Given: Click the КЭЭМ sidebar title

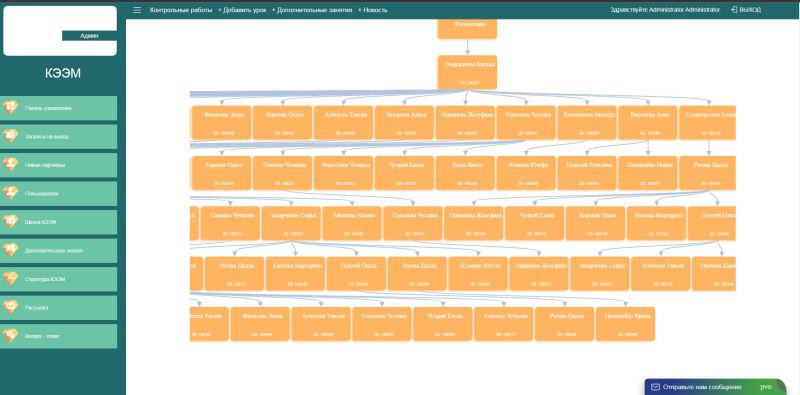Looking at the screenshot, I should click(63, 73).
